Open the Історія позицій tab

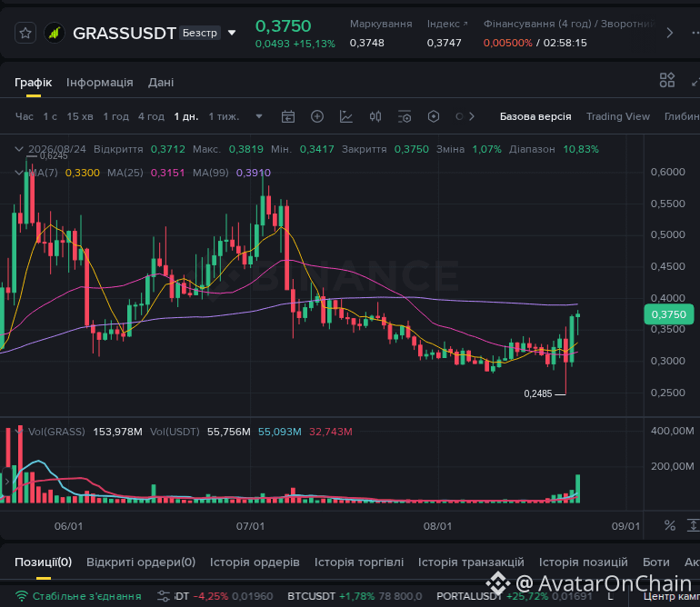(583, 562)
